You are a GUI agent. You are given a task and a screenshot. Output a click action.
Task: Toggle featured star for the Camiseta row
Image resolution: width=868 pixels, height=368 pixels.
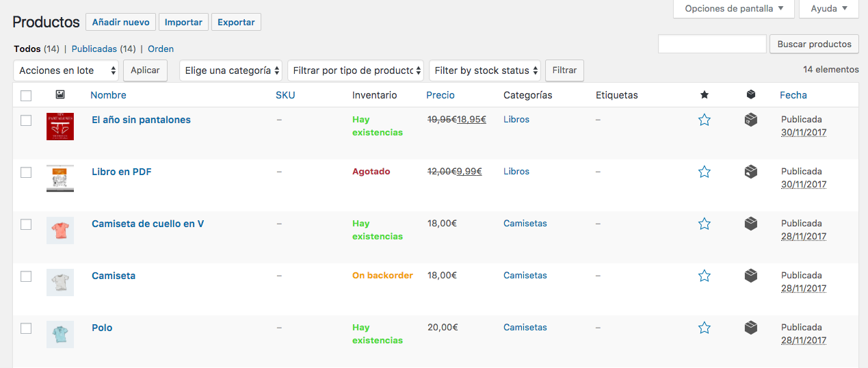[705, 276]
